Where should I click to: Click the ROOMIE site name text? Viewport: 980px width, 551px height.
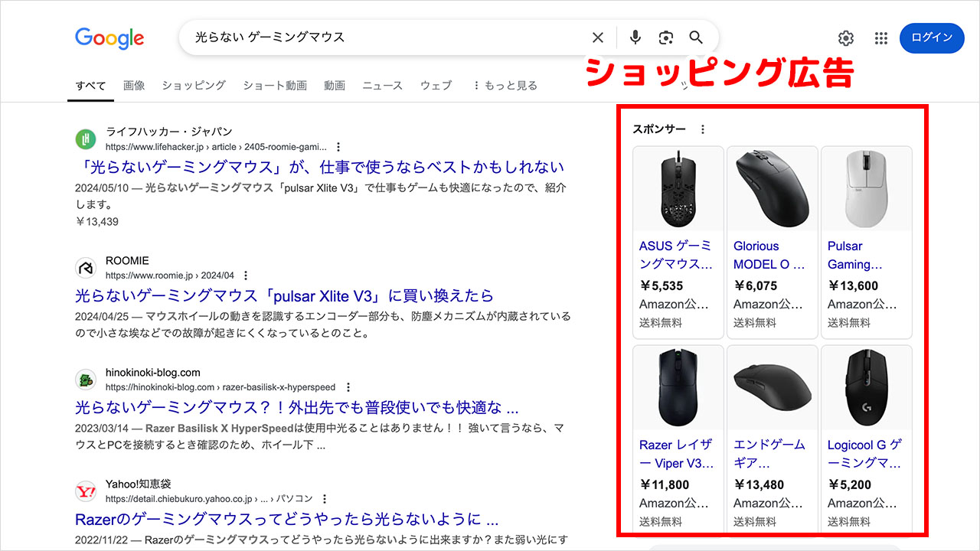pos(127,261)
